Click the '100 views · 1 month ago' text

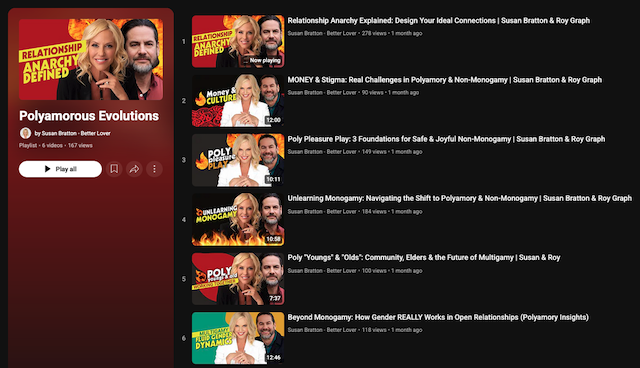coord(392,270)
